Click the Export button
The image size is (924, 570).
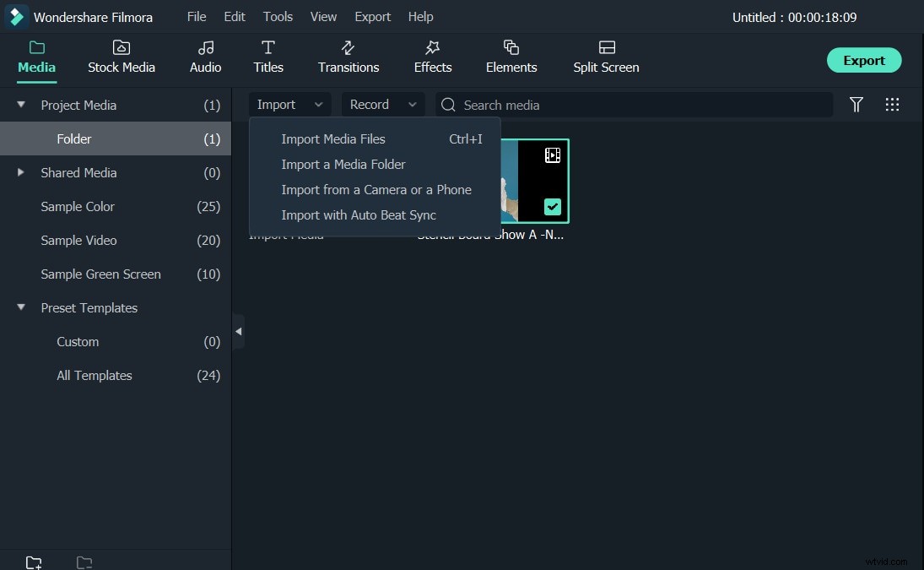pos(863,60)
